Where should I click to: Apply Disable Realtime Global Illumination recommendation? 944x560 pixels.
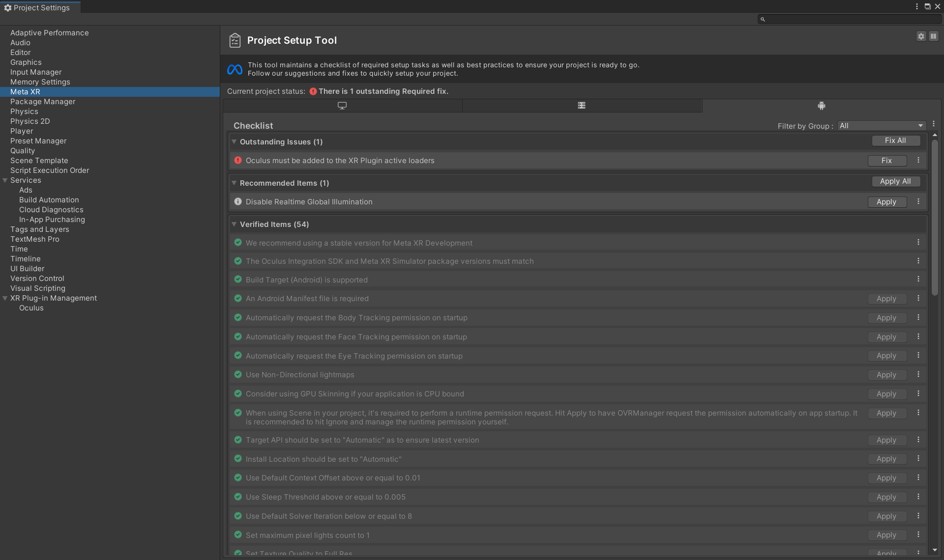[x=886, y=202]
